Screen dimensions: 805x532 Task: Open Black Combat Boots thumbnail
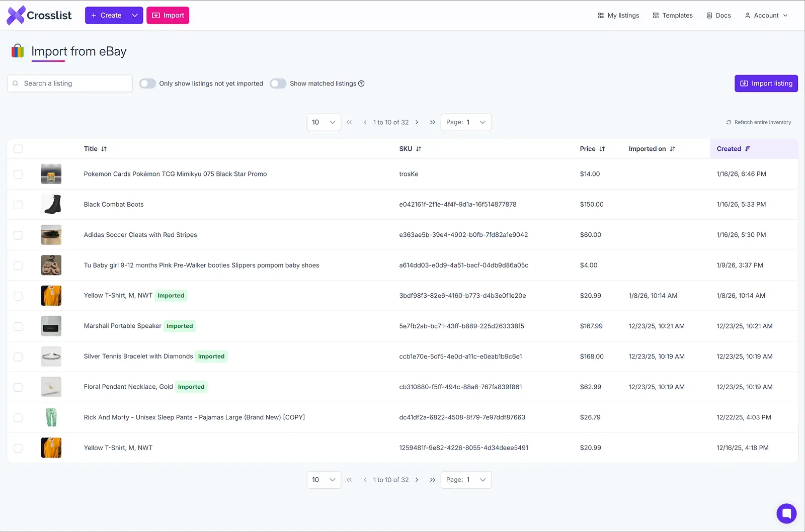[x=51, y=205]
